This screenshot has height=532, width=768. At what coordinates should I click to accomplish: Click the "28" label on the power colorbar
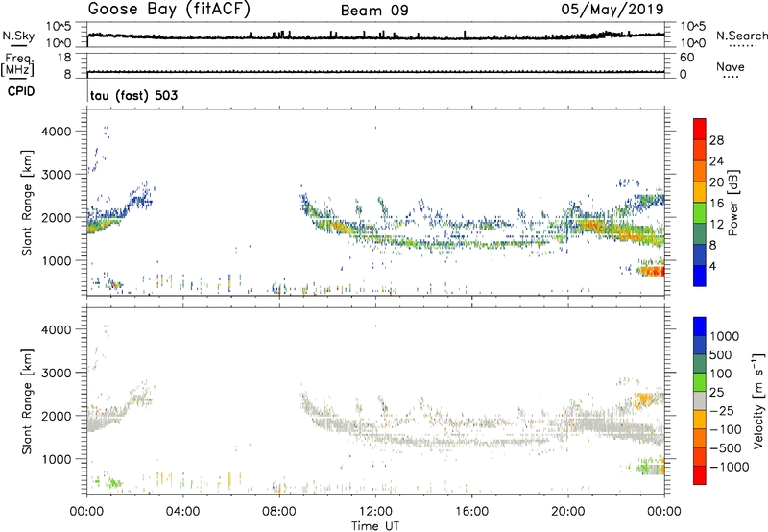tap(716, 140)
